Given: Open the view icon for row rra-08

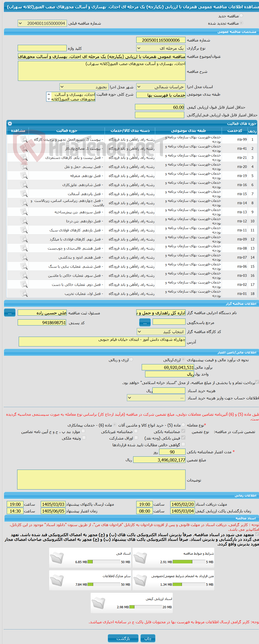Looking at the screenshot, I should pyautogui.click(x=24, y=248).
